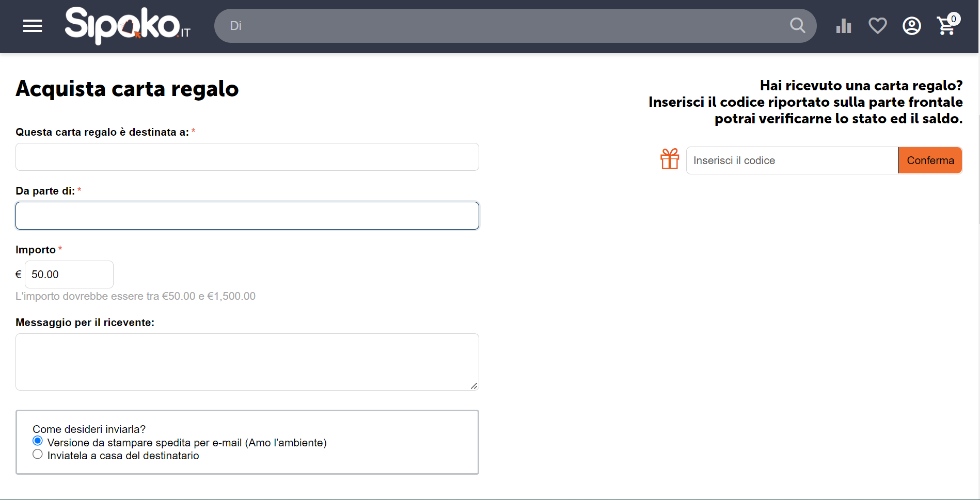Image resolution: width=980 pixels, height=500 pixels.
Task: Open the user account icon
Action: pos(911,26)
